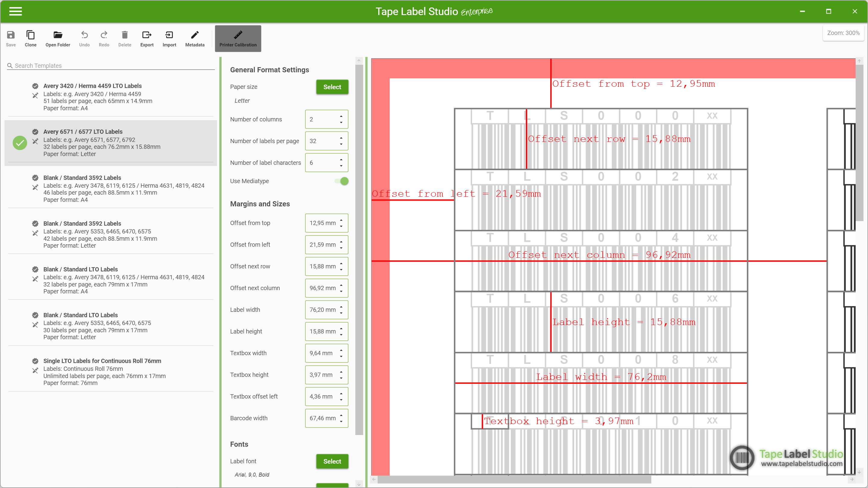The height and width of the screenshot is (488, 868).
Task: Increase the Offset next row value
Action: 341,263
